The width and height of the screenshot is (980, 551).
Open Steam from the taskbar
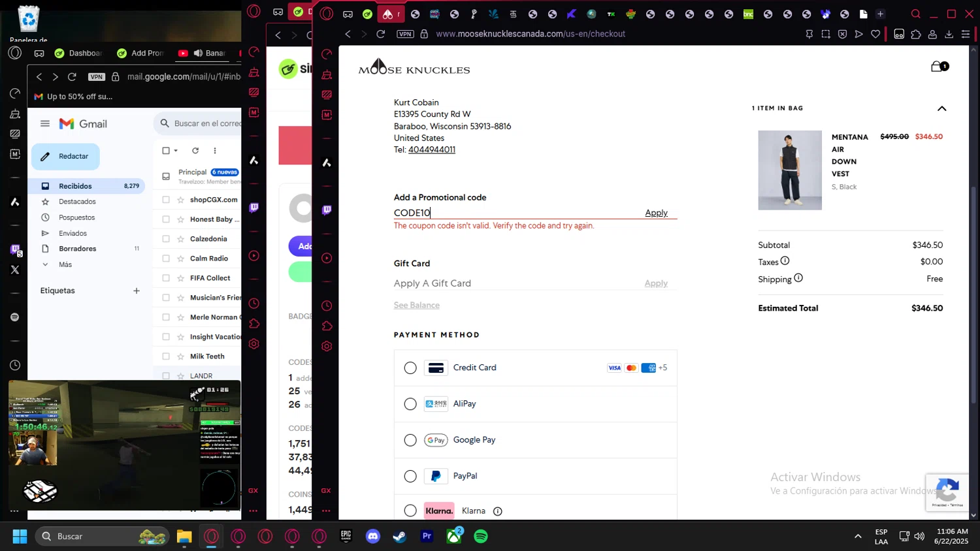click(399, 537)
